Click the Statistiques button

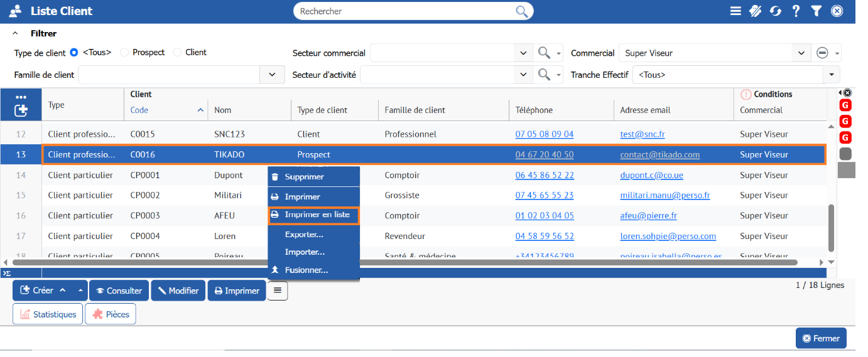pos(48,314)
